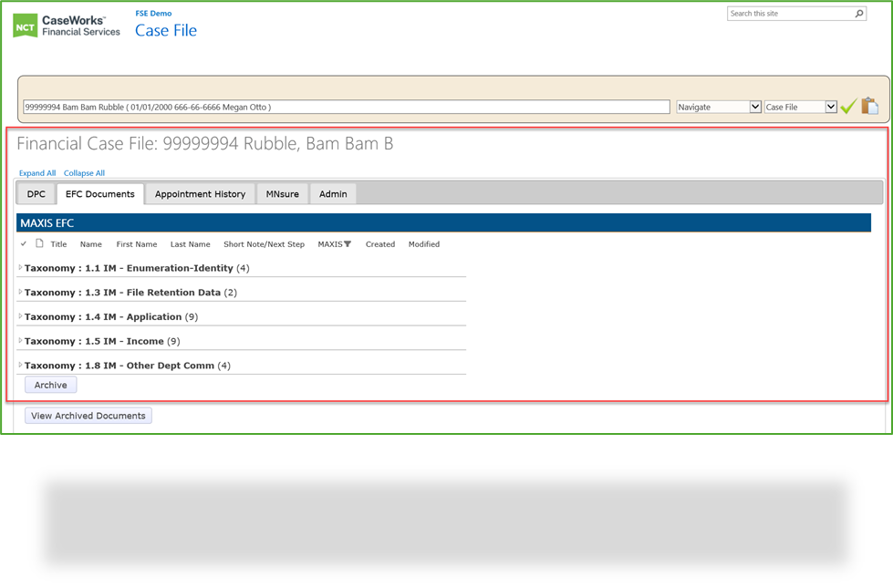The width and height of the screenshot is (893, 588).
Task: Click the NCT CaseWorks Financial Services logo
Action: click(64, 25)
